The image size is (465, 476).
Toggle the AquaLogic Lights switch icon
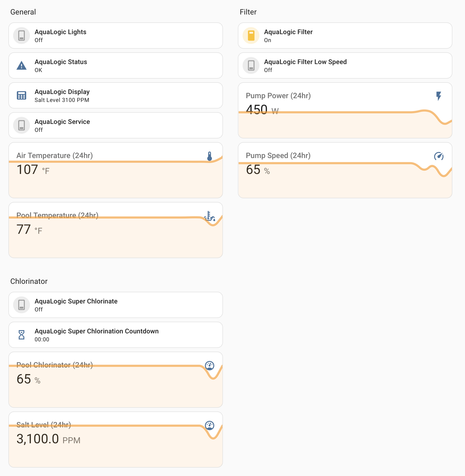(x=22, y=36)
